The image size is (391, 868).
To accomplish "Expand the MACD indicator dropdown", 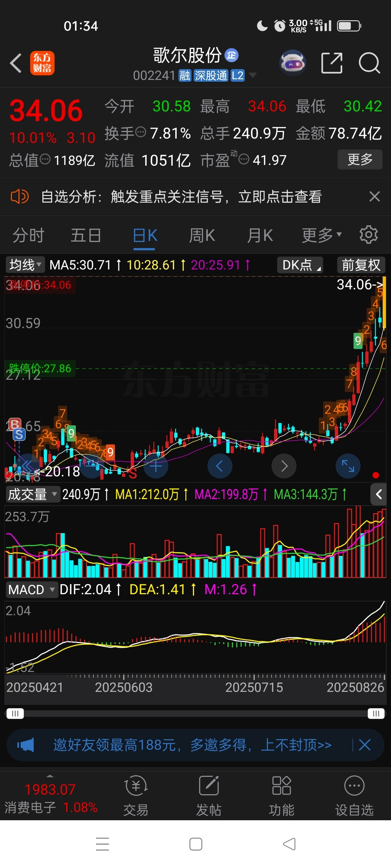I will 32,590.
